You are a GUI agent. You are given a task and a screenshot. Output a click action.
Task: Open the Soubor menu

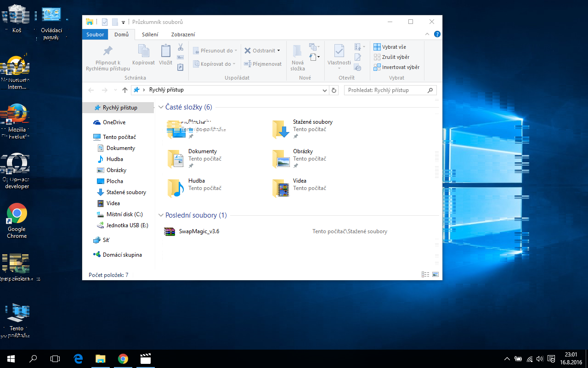click(95, 34)
